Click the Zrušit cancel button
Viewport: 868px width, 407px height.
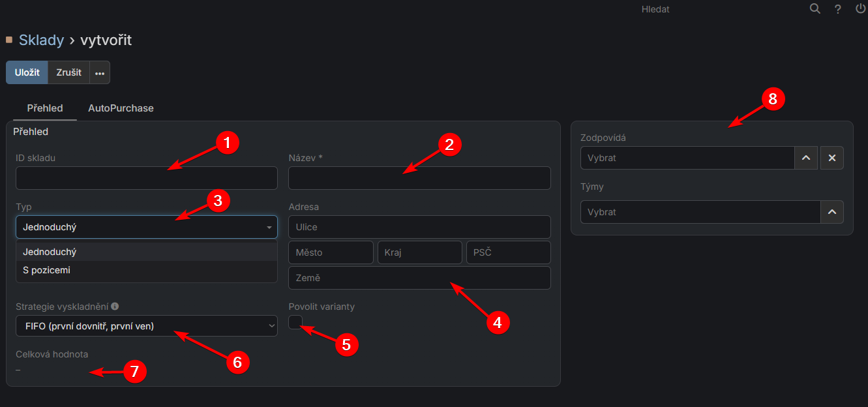tap(68, 72)
